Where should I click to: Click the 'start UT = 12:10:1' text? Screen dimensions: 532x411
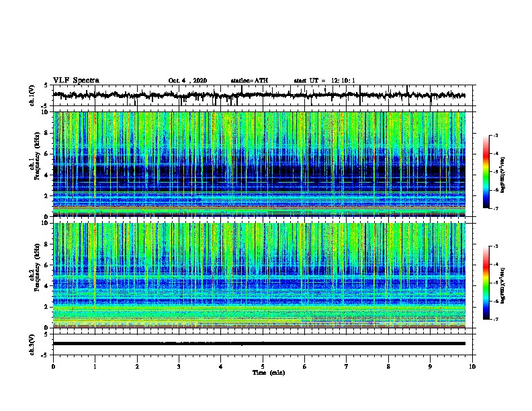(324, 81)
